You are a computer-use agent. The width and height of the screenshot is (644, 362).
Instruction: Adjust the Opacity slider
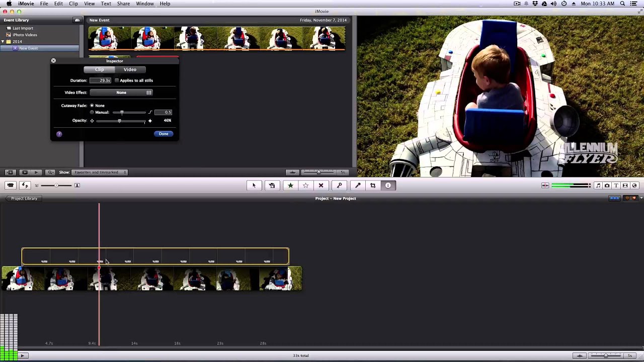[120, 121]
